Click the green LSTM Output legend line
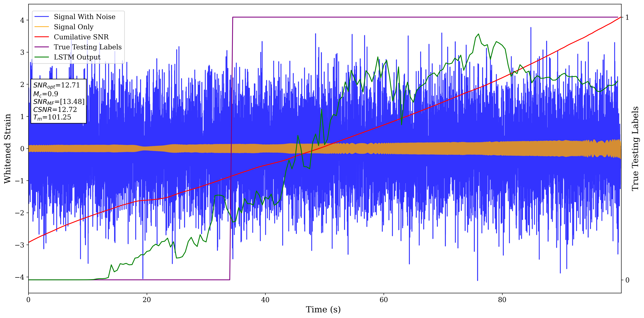 (42, 57)
